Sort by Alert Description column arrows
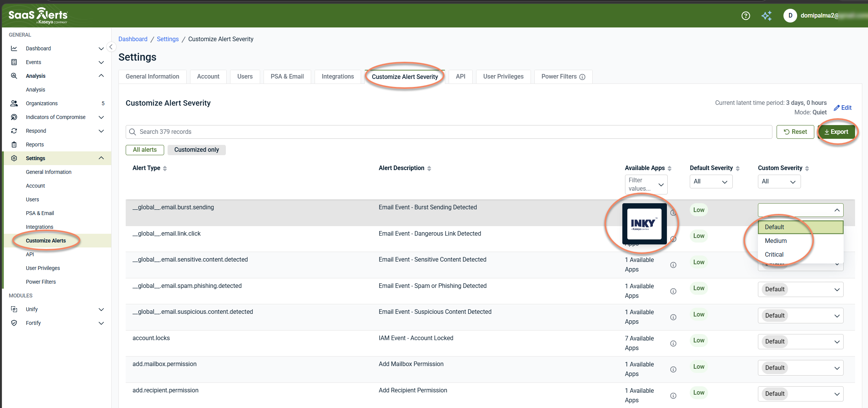The height and width of the screenshot is (408, 868). (x=429, y=168)
